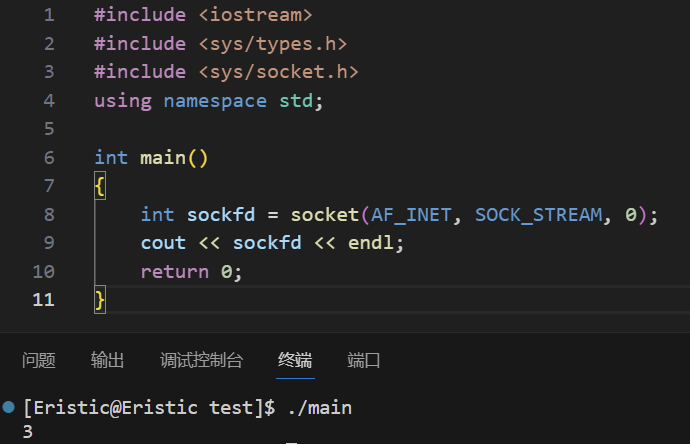Click the terminal output value 3
Screen dimensions: 690x444
28,432
